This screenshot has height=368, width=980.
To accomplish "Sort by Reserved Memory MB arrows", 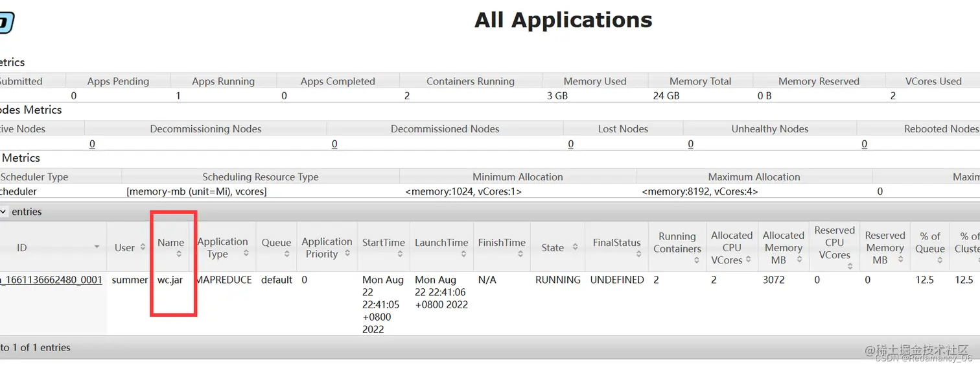I will coord(900,260).
